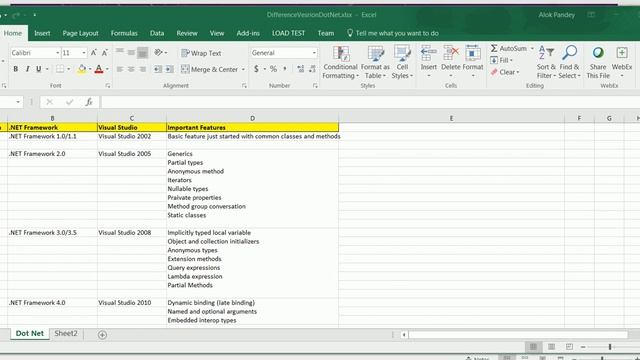The width and height of the screenshot is (640, 360).
Task: Open Sort & Filter
Action: (546, 62)
